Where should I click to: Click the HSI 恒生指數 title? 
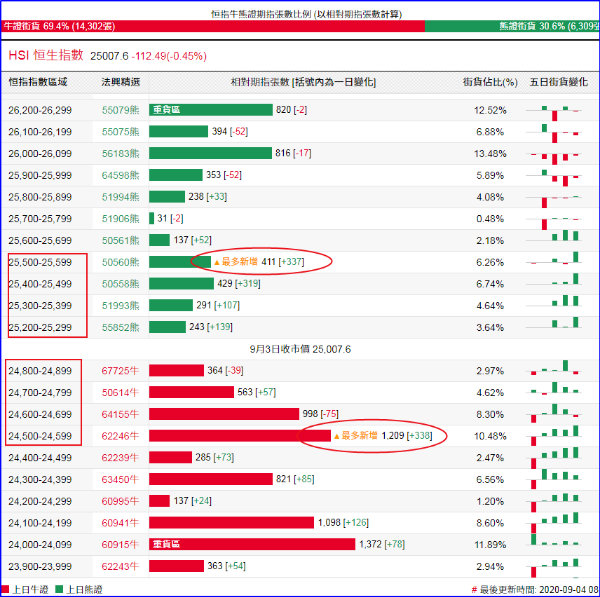(x=46, y=55)
